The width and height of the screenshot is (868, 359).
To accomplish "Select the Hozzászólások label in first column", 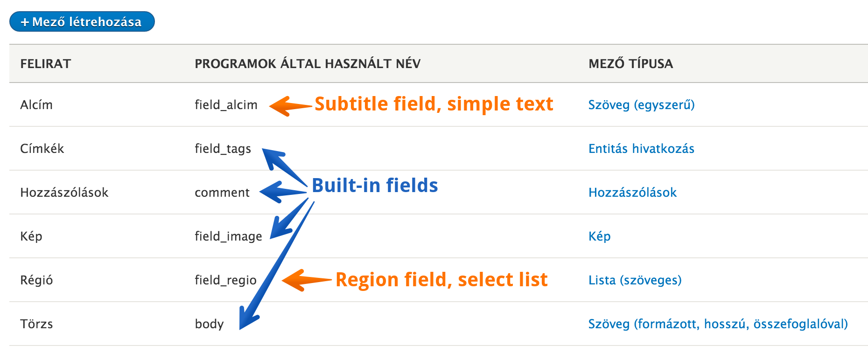I will coord(64,193).
